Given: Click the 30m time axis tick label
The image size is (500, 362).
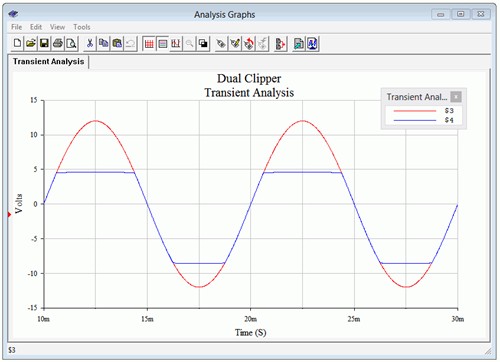Looking at the screenshot, I should [458, 319].
